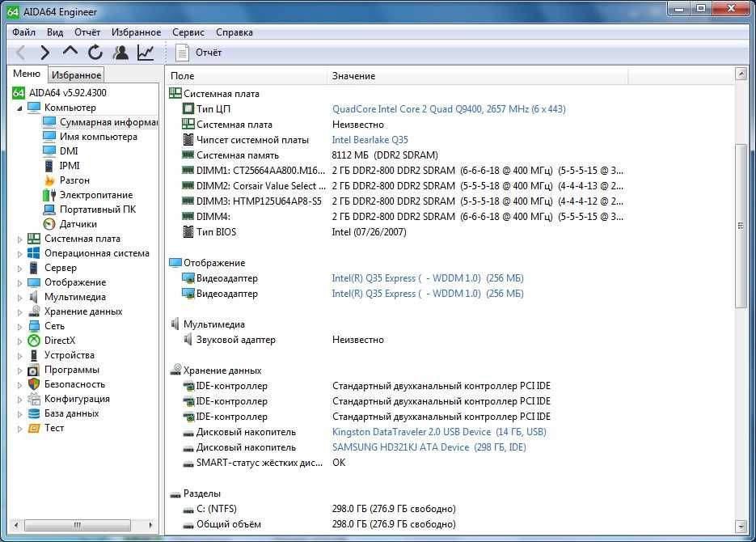Collapse the Компьютер tree node
The height and width of the screenshot is (542, 756).
[19, 108]
